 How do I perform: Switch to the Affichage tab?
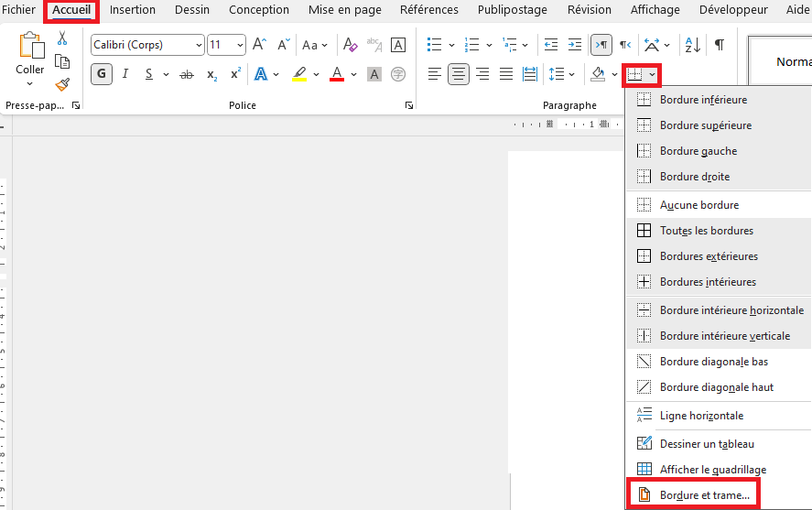coord(655,10)
